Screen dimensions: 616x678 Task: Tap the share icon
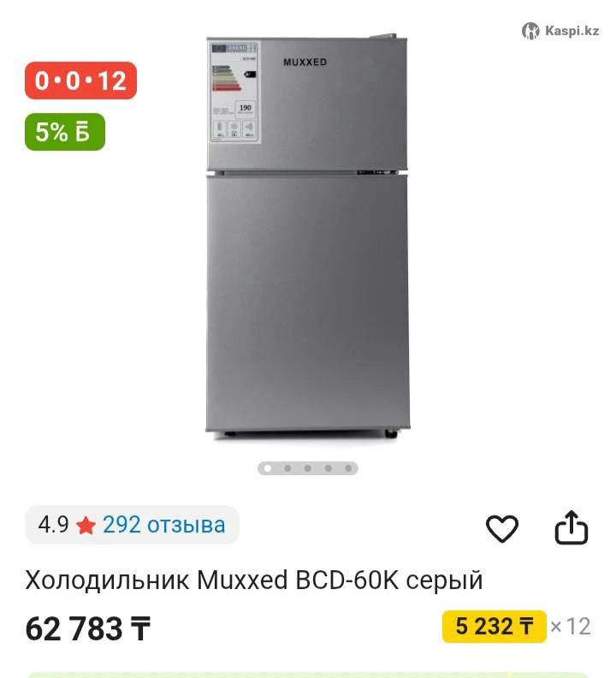(571, 527)
